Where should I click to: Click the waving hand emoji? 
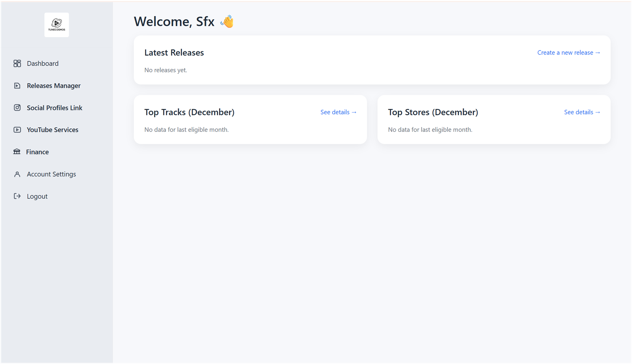(x=227, y=21)
